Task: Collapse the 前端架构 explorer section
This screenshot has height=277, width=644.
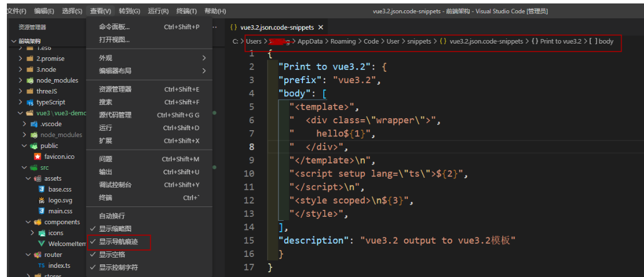Action: coord(14,41)
